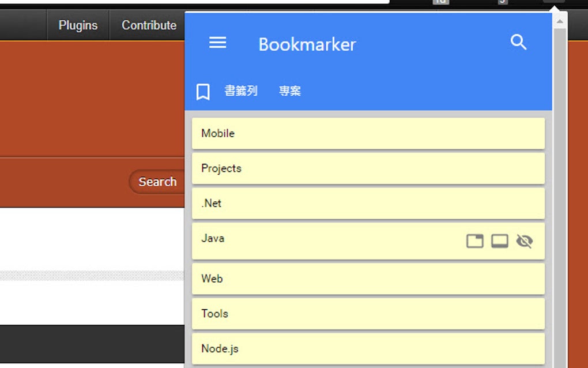Open the Web bookmark folder
This screenshot has height=368, width=588.
(x=367, y=279)
